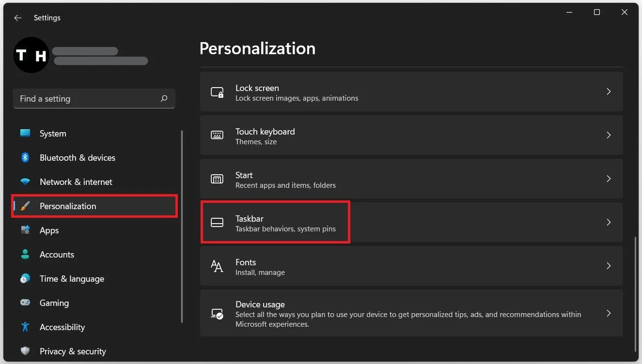Open the Fonts option
The width and height of the screenshot is (642, 364).
411,266
